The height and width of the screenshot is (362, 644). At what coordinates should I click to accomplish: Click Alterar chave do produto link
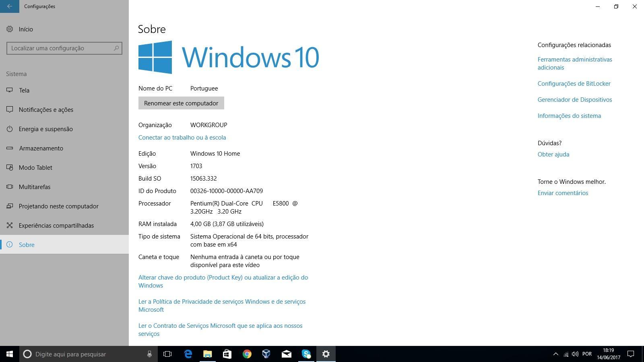pos(223,282)
